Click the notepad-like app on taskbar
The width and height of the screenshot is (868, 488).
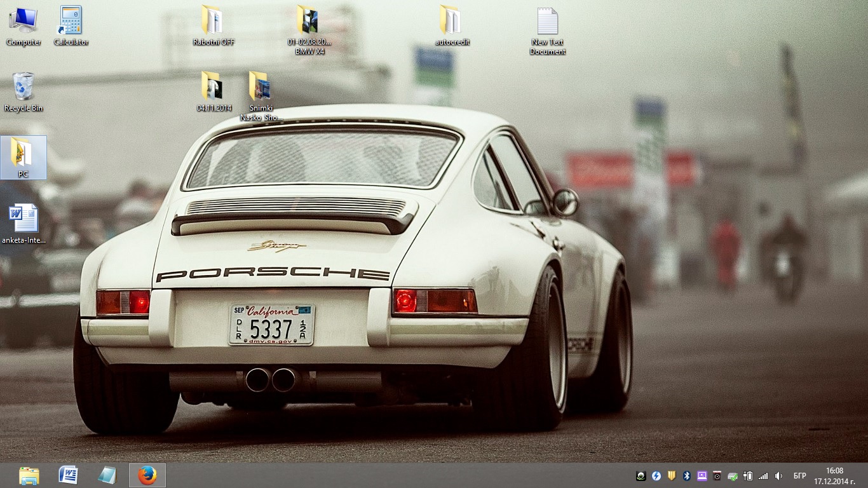[107, 475]
